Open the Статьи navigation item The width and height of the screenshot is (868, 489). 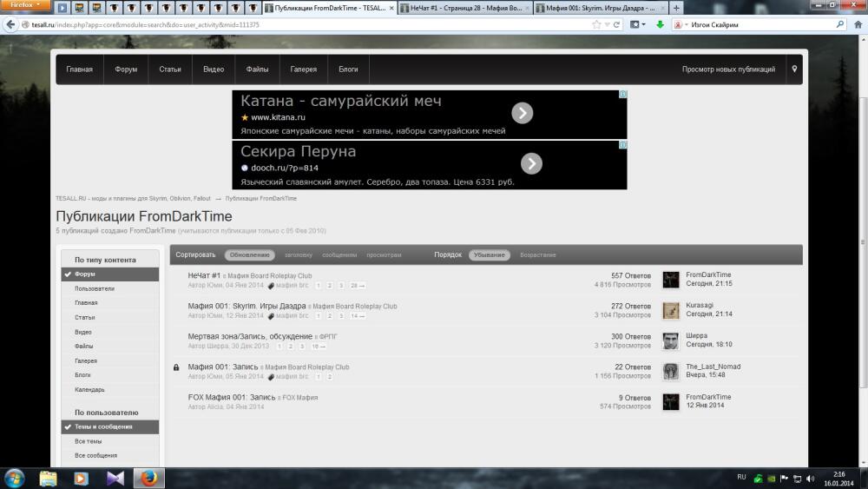pyautogui.click(x=170, y=69)
